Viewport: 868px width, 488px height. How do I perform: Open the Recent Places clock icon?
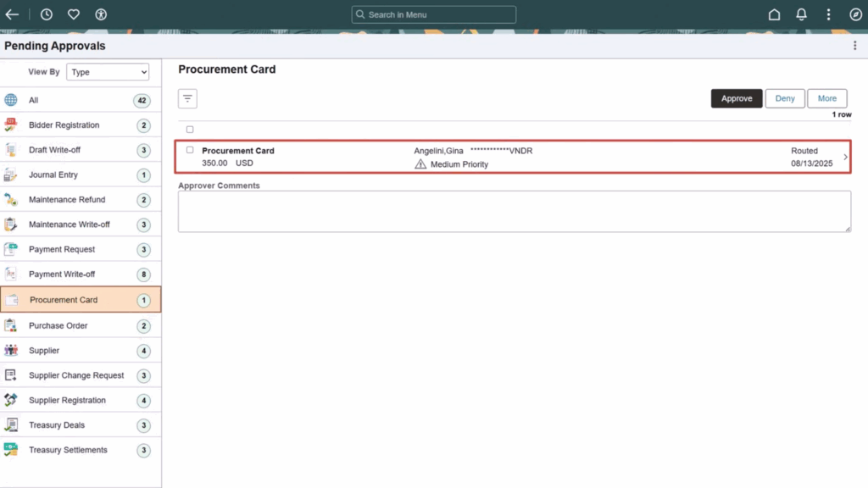coord(47,14)
